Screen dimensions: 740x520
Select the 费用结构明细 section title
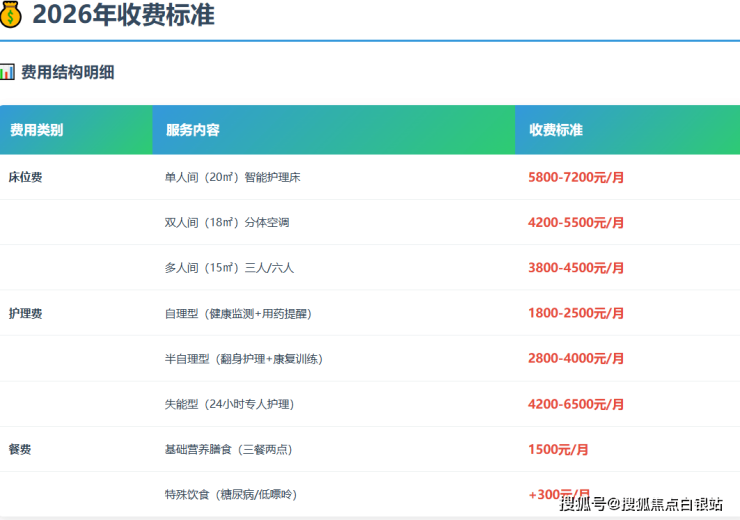click(x=67, y=72)
